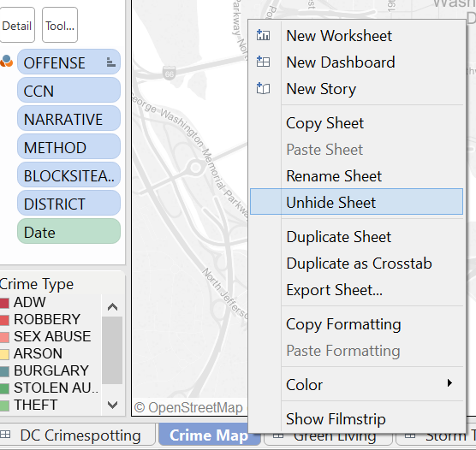
Task: Open the Color submenu entry
Action: pyautogui.click(x=356, y=384)
